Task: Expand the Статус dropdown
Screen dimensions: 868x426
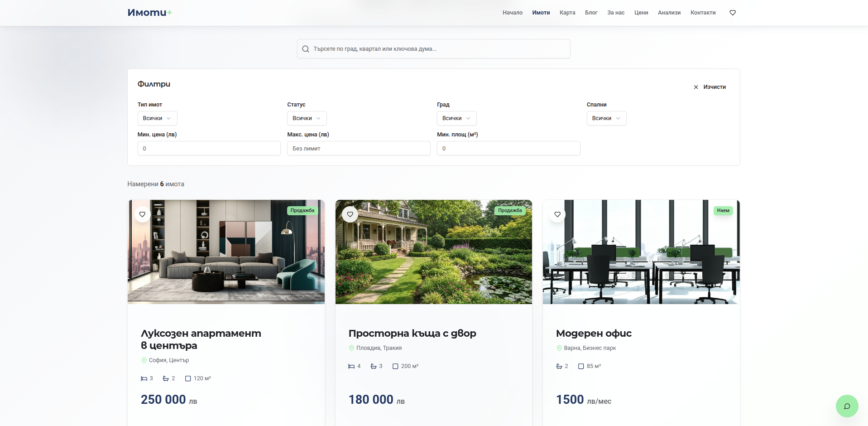Action: (x=307, y=118)
